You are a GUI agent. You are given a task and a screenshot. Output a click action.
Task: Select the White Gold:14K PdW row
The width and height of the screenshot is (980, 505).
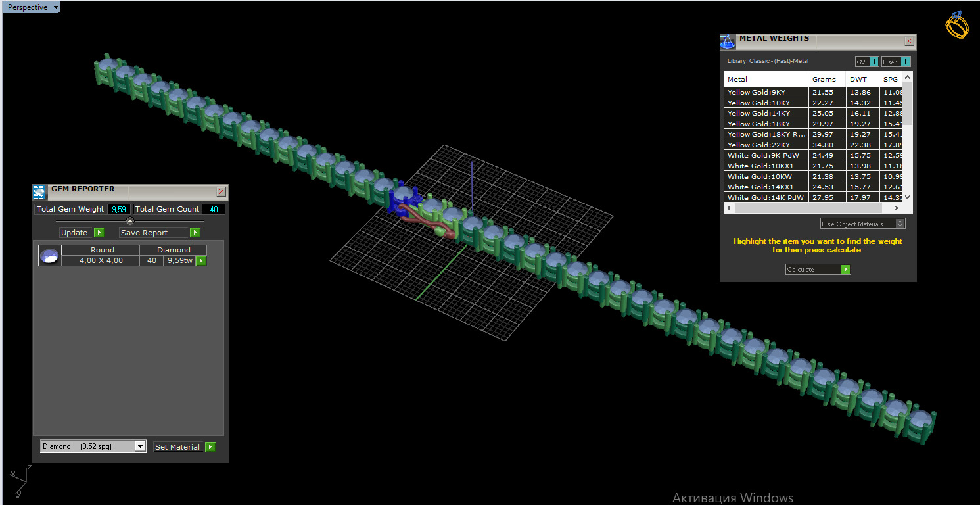pos(813,197)
